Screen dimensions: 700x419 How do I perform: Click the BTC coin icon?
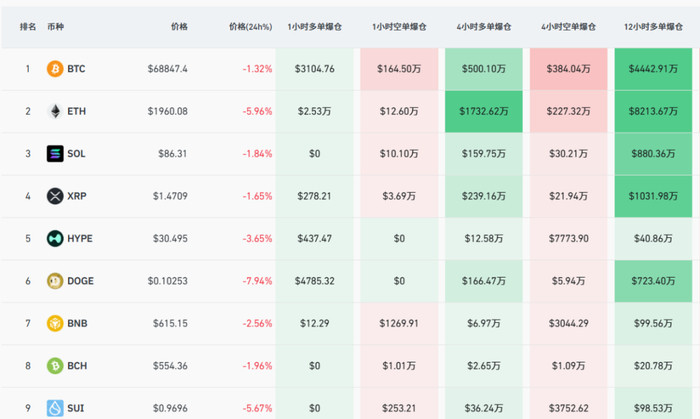pyautogui.click(x=54, y=69)
